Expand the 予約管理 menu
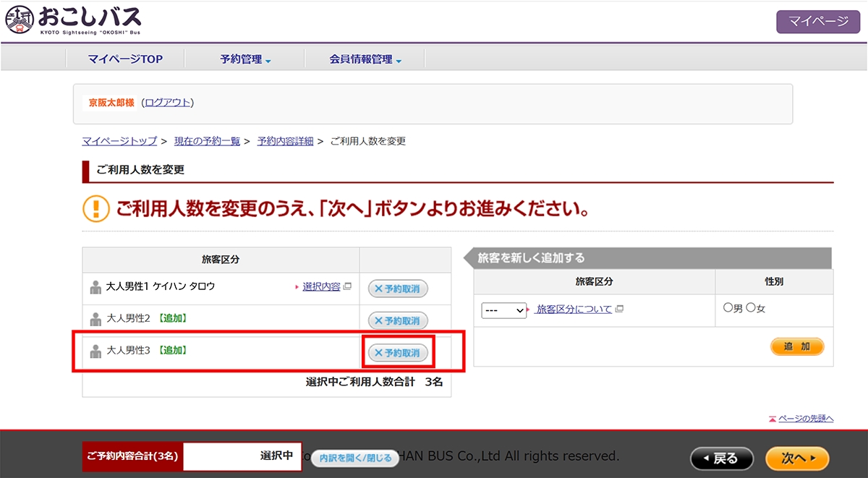 [245, 59]
